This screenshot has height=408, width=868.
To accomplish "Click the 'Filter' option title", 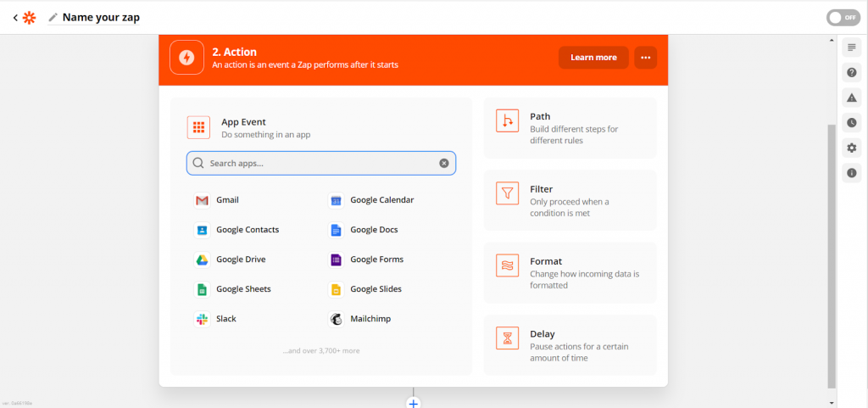I will click(542, 189).
